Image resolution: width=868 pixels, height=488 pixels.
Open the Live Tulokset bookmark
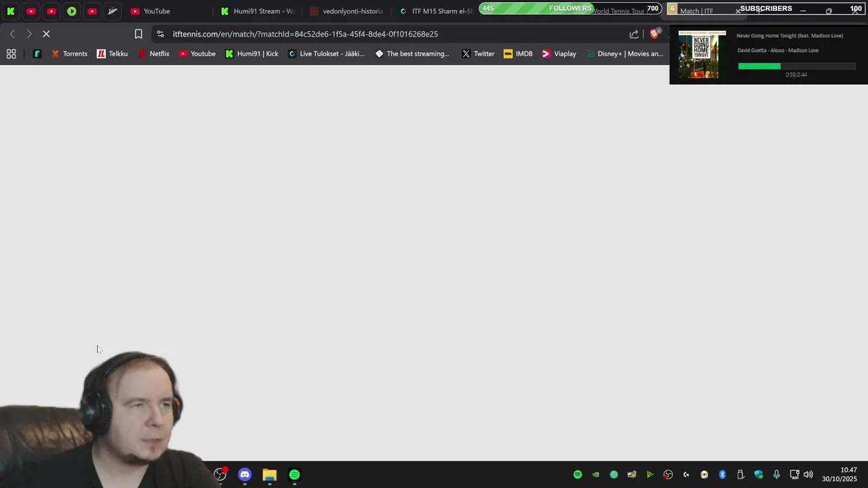326,54
